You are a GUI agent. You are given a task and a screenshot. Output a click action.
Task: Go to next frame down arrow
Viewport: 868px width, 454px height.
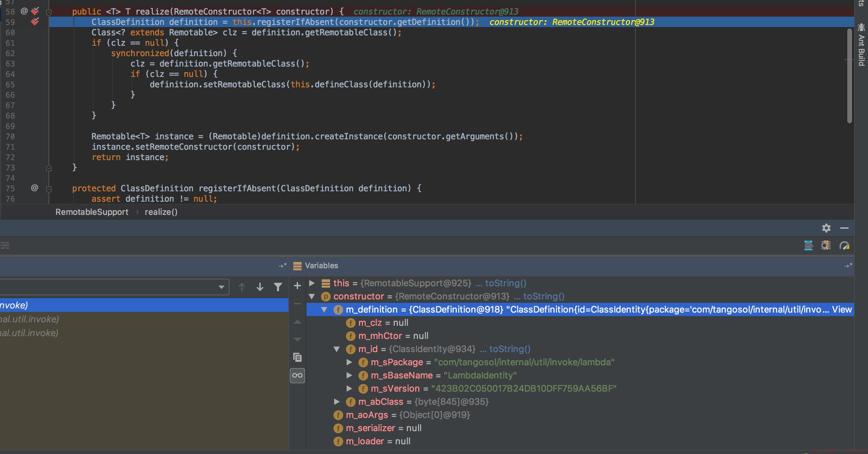coord(260,287)
